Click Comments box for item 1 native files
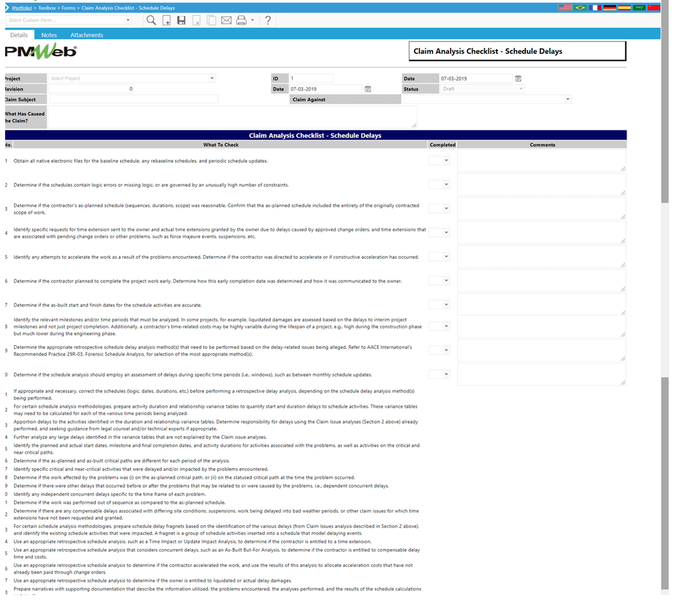Viewport: 679px width, 616px height. click(541, 161)
